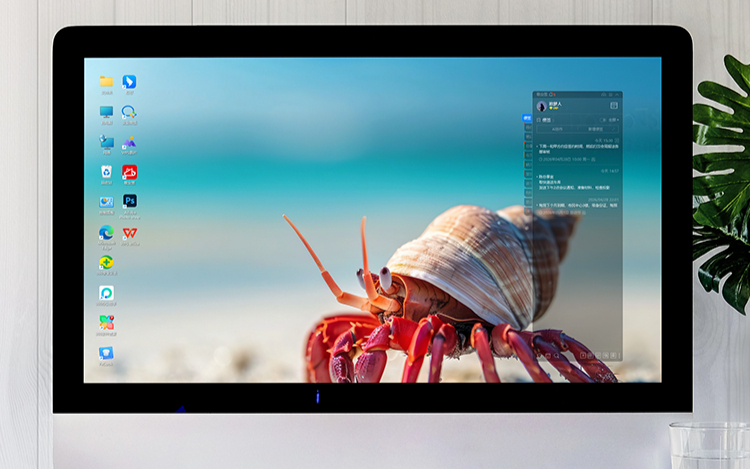Viewport: 750px width, 469px height.
Task: Click the AI创作 button in the note widget
Action: coord(557,129)
